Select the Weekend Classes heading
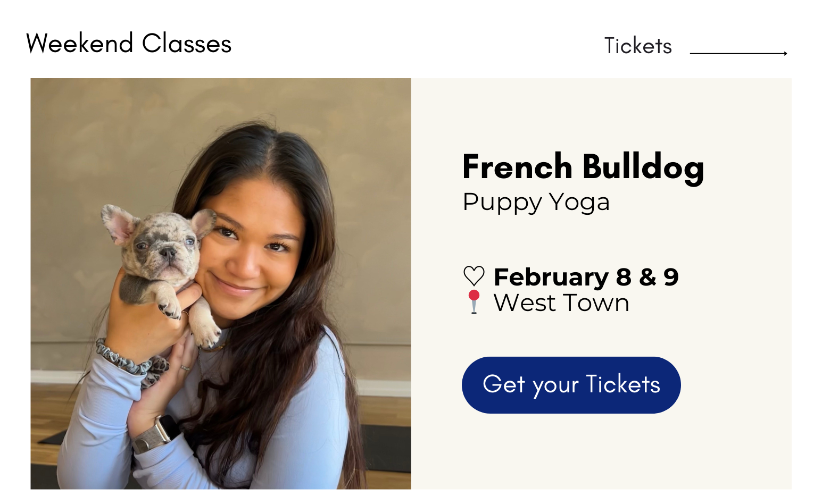Image resolution: width=822 pixels, height=504 pixels. click(x=129, y=44)
